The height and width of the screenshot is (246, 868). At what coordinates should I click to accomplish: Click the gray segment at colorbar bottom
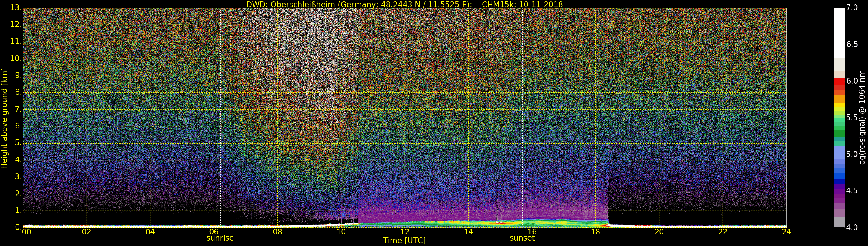click(x=839, y=222)
